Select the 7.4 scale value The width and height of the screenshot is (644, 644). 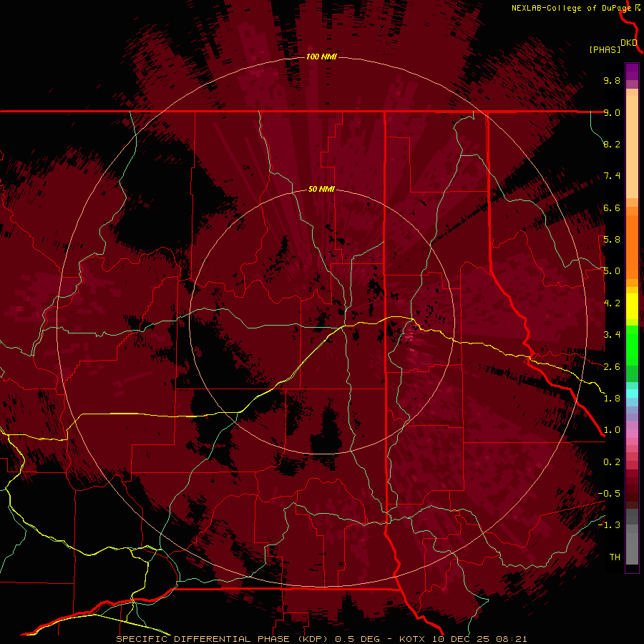tap(612, 176)
